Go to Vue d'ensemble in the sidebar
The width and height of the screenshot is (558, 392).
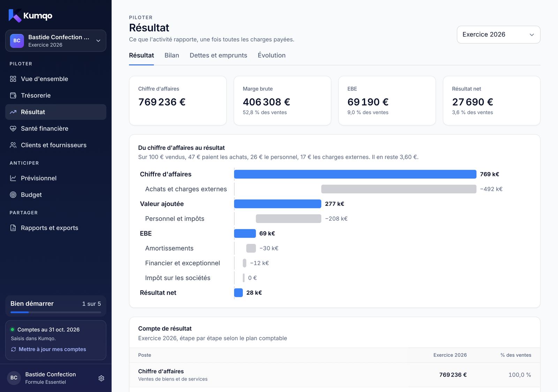56,79
